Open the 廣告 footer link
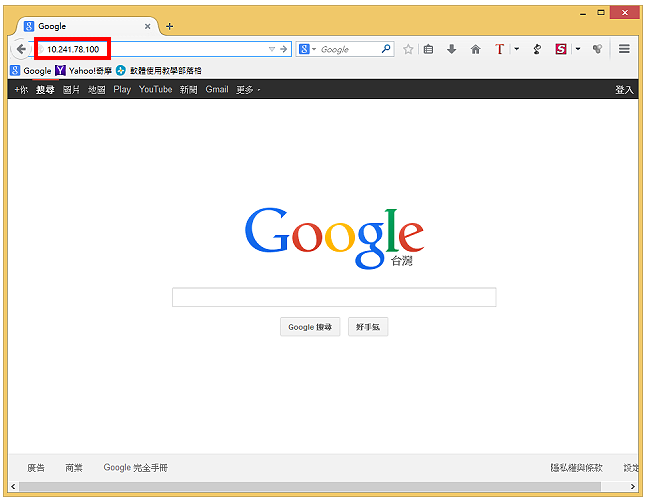This screenshot has width=649, height=501. (36, 468)
